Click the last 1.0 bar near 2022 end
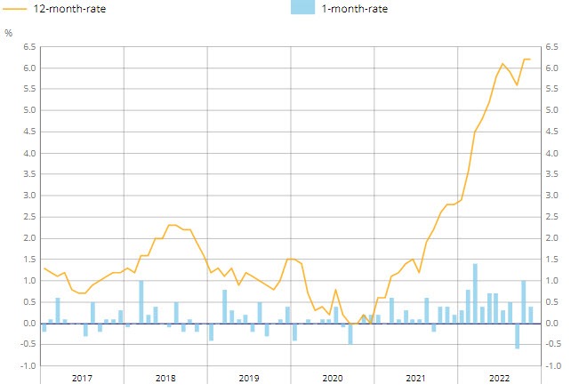This screenshot has width=571, height=392. point(524,301)
